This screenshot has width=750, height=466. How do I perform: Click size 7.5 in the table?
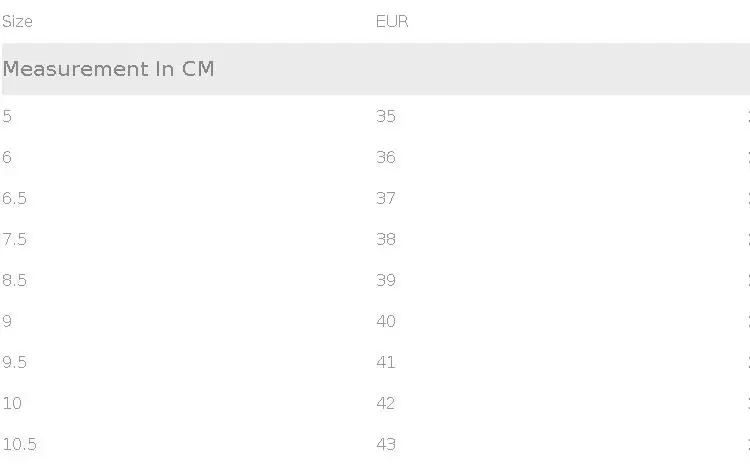[x=14, y=239]
